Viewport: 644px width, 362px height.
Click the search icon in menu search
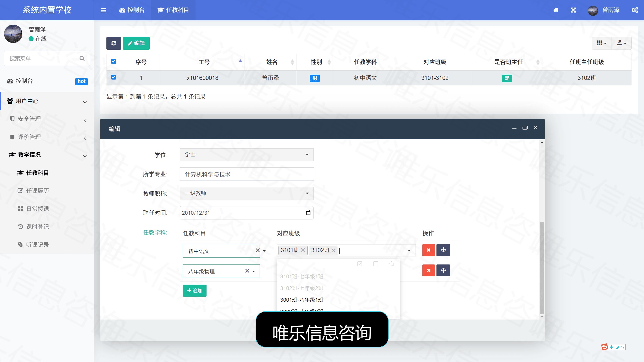coord(82,58)
